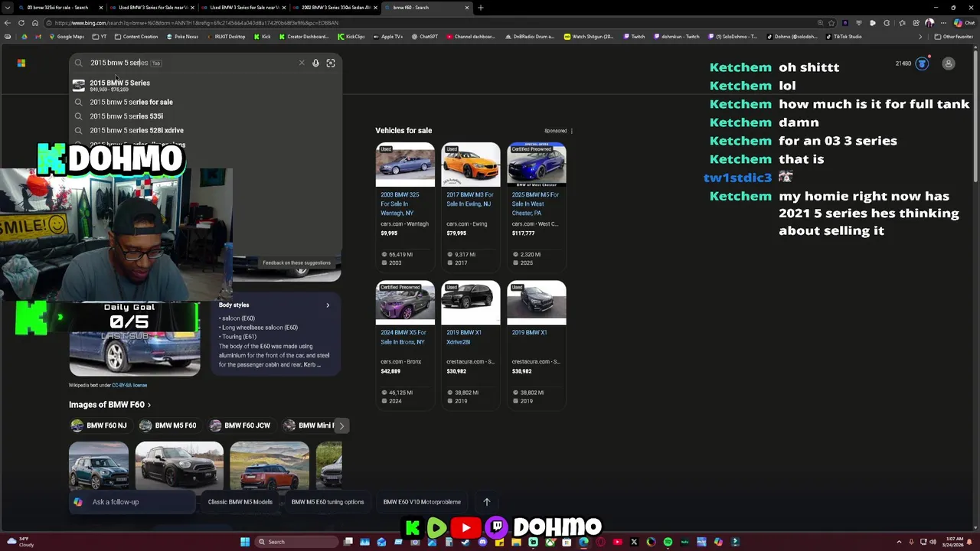Expand the Body styles section arrow

328,305
